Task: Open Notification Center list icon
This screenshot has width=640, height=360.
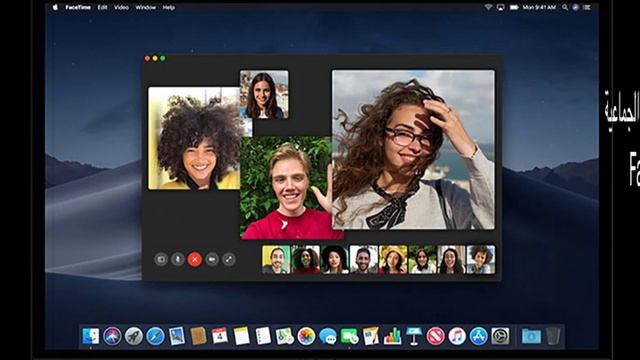Action: (x=587, y=7)
